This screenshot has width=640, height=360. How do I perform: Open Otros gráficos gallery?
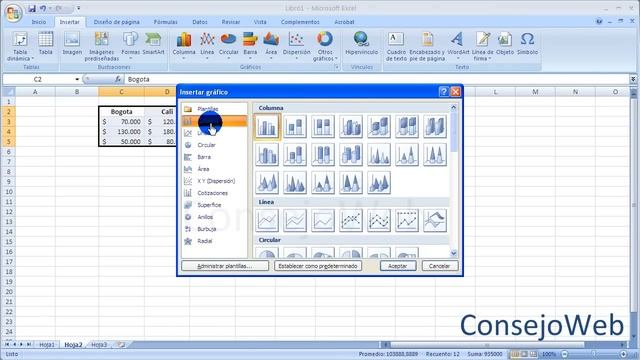(x=325, y=47)
